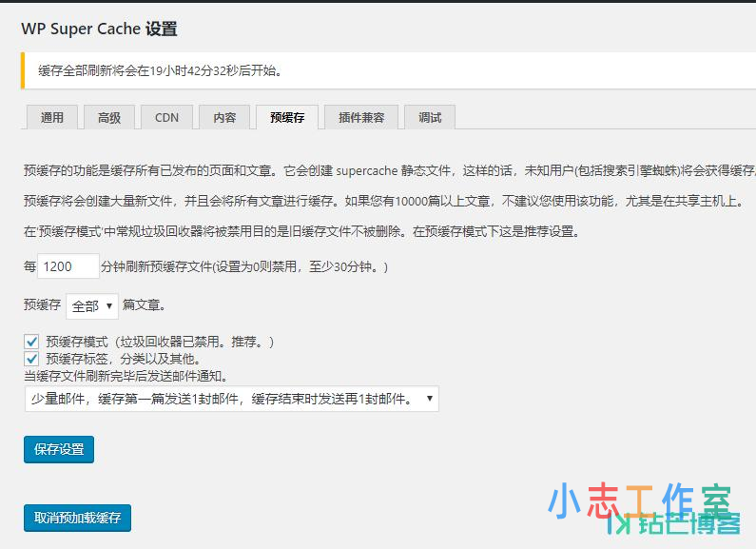Click the paragraph starting 在'预缓存模式'中常规垃圾回收器
This screenshot has height=549, width=756.
(301, 231)
